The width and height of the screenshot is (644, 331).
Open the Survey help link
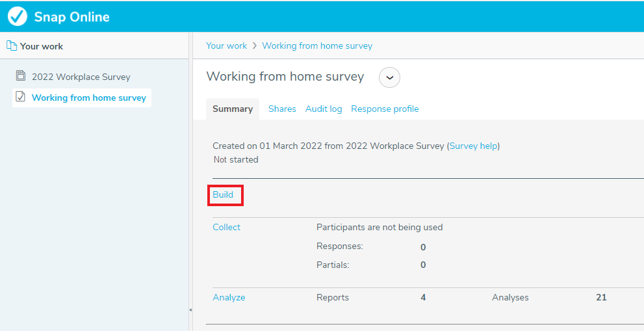(474, 146)
